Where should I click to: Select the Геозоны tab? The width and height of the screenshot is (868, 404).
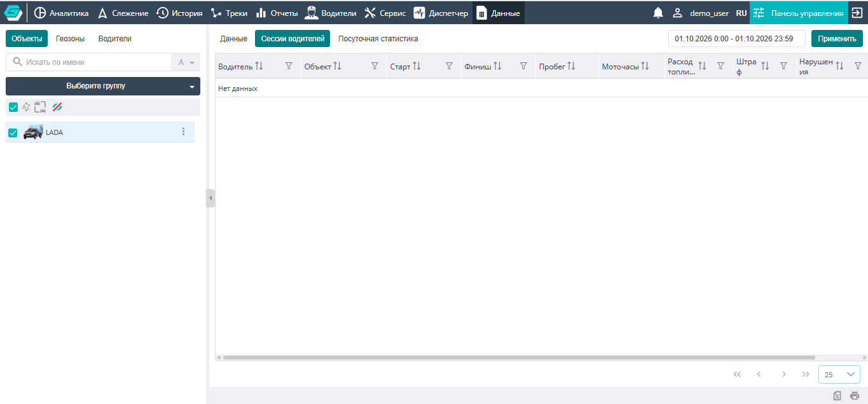tap(70, 39)
